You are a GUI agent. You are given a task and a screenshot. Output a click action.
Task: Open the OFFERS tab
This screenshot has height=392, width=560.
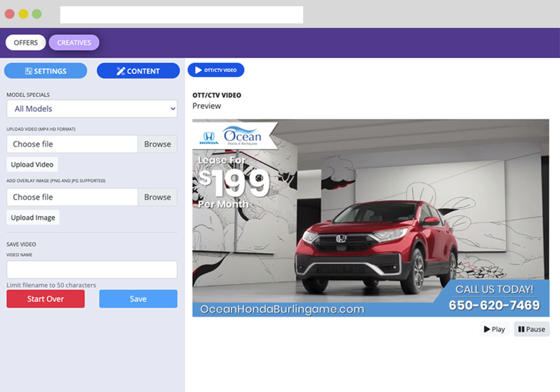click(x=26, y=43)
